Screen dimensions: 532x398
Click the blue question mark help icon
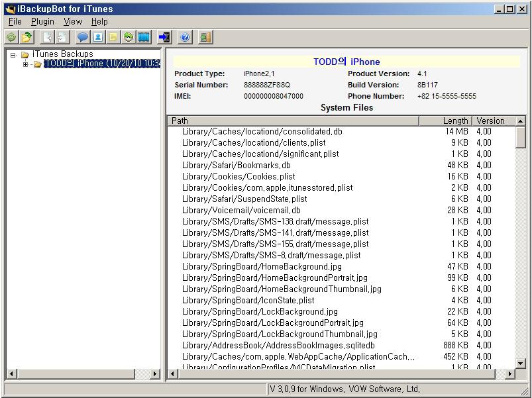coord(185,37)
